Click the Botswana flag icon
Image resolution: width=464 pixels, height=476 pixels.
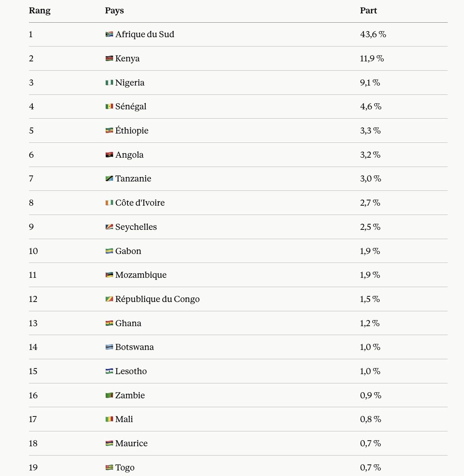click(x=109, y=347)
